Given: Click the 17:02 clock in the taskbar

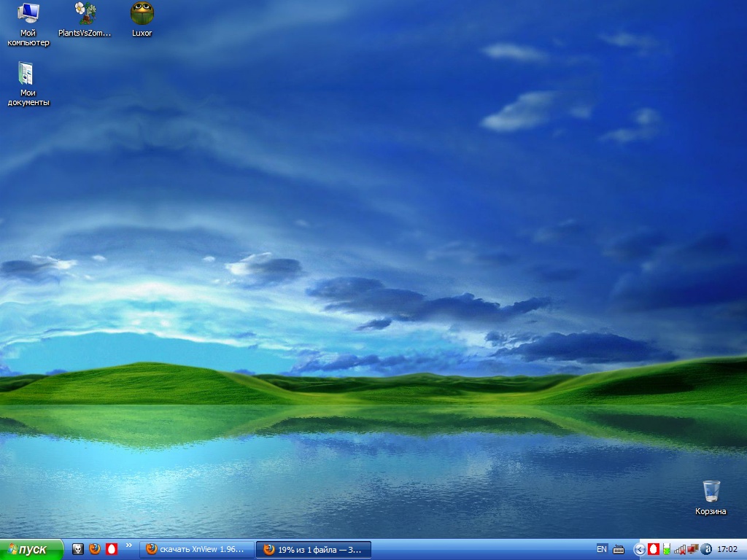Looking at the screenshot, I should pos(727,549).
